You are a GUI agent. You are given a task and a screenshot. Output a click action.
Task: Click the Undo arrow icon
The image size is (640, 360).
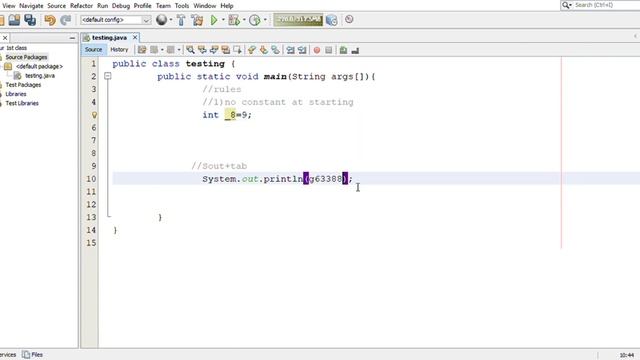50,20
